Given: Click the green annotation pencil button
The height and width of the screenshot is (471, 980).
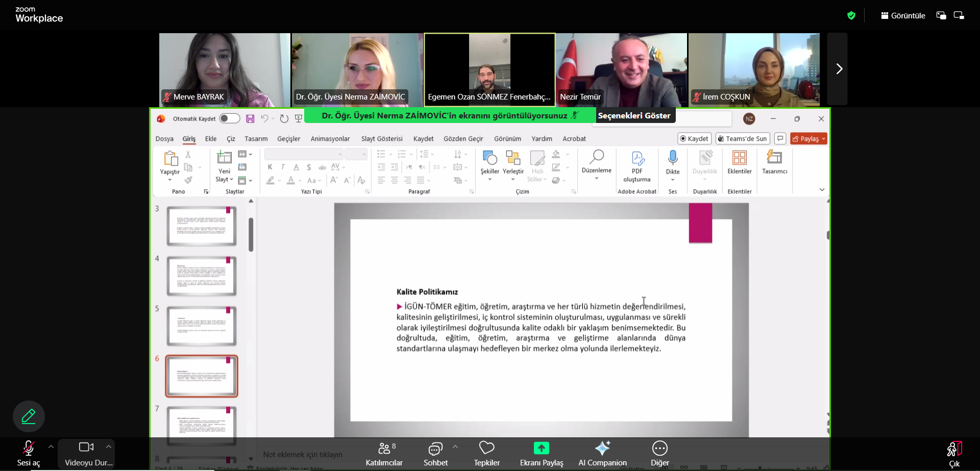Looking at the screenshot, I should click(x=29, y=416).
